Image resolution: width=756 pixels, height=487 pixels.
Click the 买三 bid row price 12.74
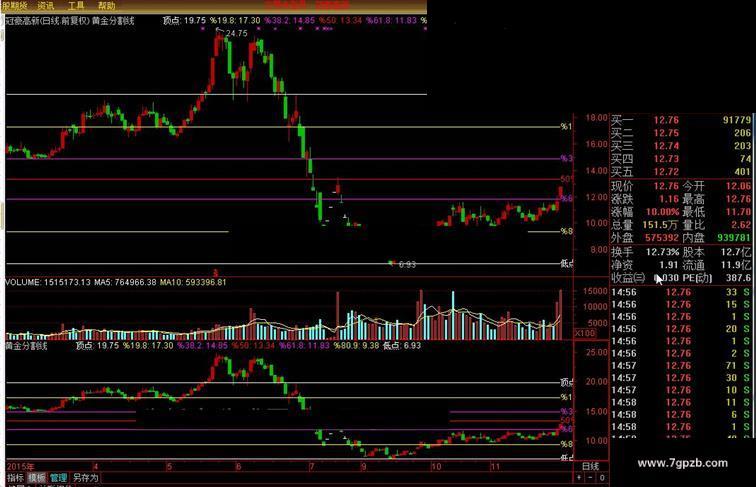666,146
